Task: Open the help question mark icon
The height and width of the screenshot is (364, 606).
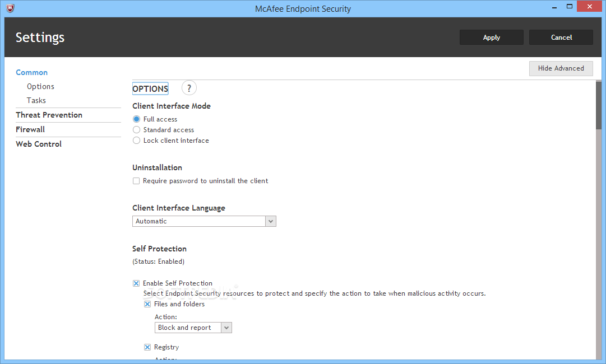Action: (189, 88)
